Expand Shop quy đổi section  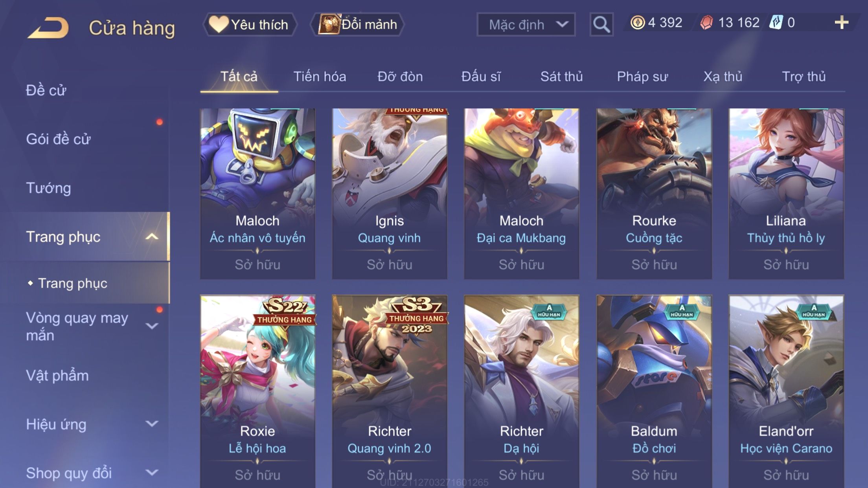[x=152, y=473]
